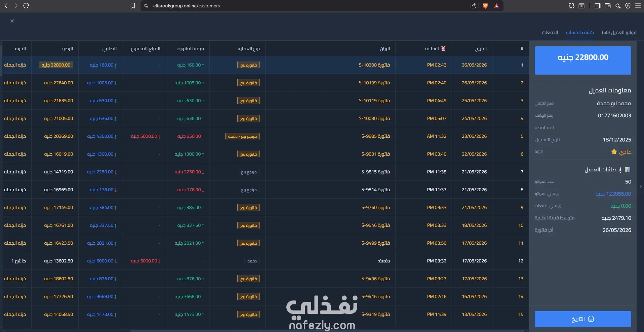The height and width of the screenshot is (332, 644).
Task: Click invoice S-9760 in the description column
Action: pos(376,207)
